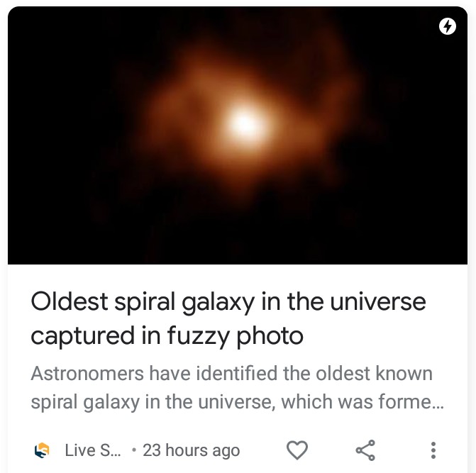
Task: Click the word 'universe' in the headline title
Action: pos(378,302)
